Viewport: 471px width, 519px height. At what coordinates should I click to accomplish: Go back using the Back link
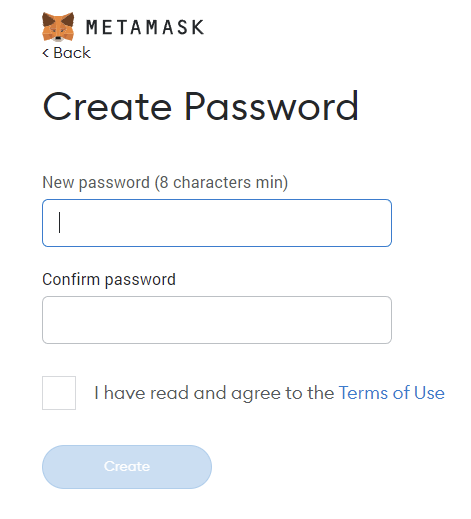(66, 53)
